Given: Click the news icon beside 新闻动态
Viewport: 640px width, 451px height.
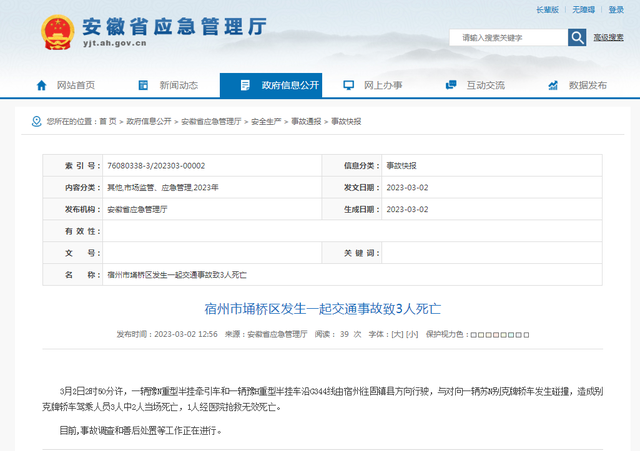Looking at the screenshot, I should point(143,85).
